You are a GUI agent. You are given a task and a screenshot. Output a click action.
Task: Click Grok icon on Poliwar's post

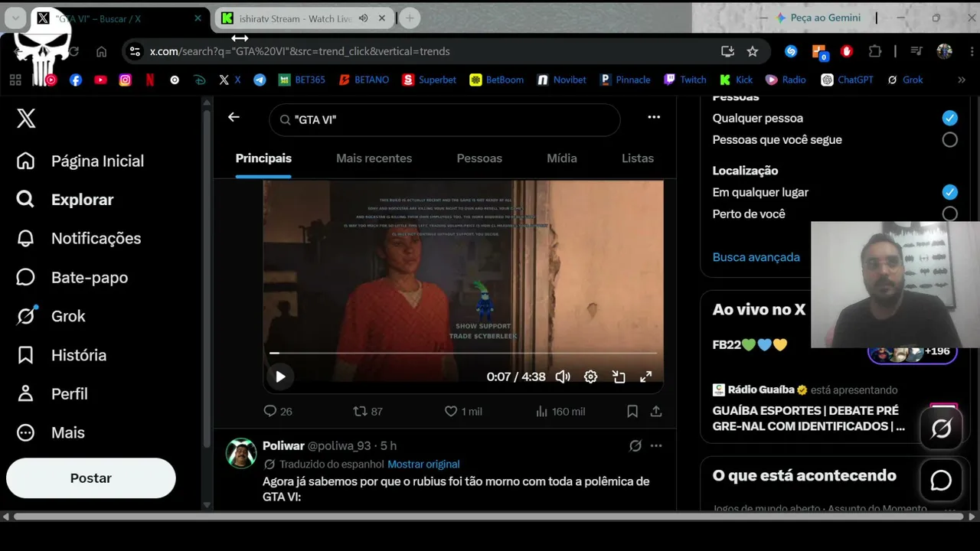pyautogui.click(x=635, y=445)
